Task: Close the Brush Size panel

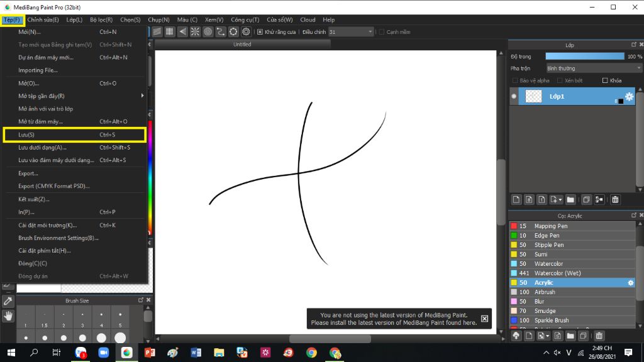Action: pos(148,300)
